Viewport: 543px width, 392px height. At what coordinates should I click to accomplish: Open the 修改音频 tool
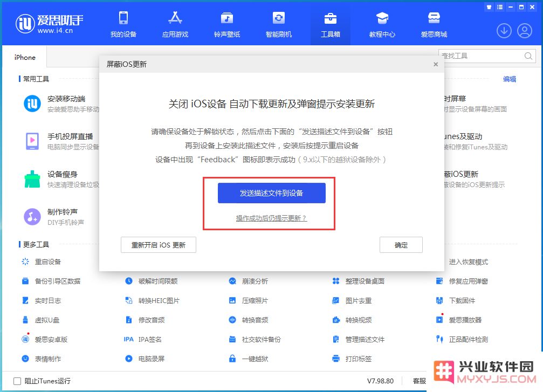[145, 320]
